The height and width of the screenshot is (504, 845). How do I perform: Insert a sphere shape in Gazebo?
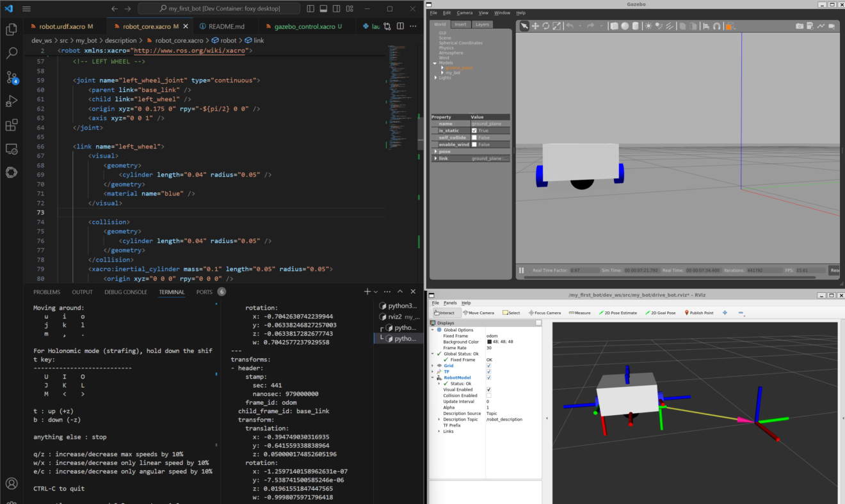pyautogui.click(x=625, y=26)
